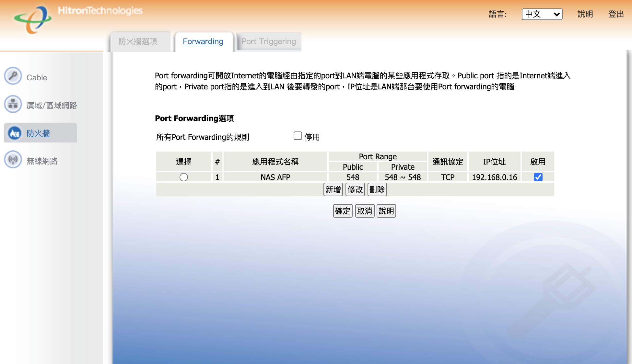Click the public port 548 cell
Screen dimensions: 632x364
pyautogui.click(x=353, y=177)
